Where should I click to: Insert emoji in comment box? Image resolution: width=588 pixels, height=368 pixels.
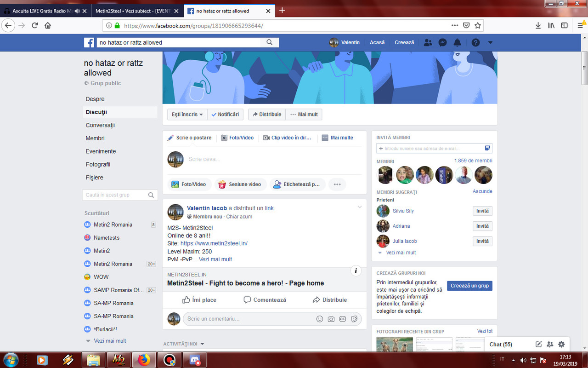pos(320,319)
